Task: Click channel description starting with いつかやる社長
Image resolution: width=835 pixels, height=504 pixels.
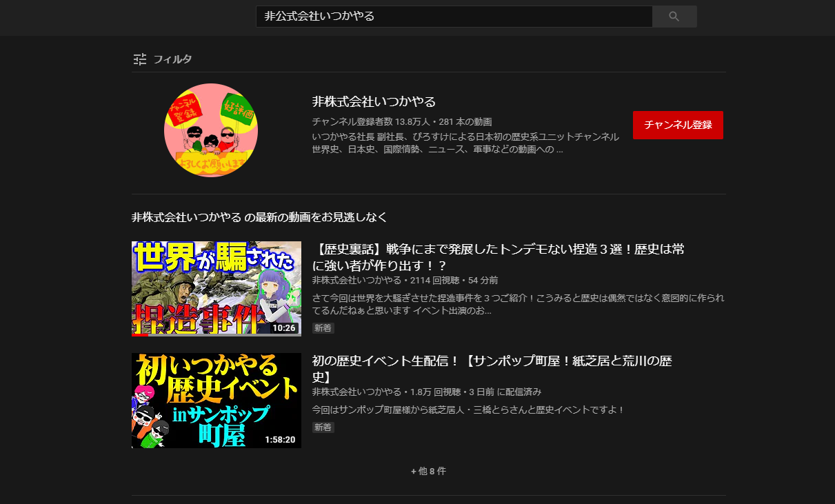Action: [465, 143]
